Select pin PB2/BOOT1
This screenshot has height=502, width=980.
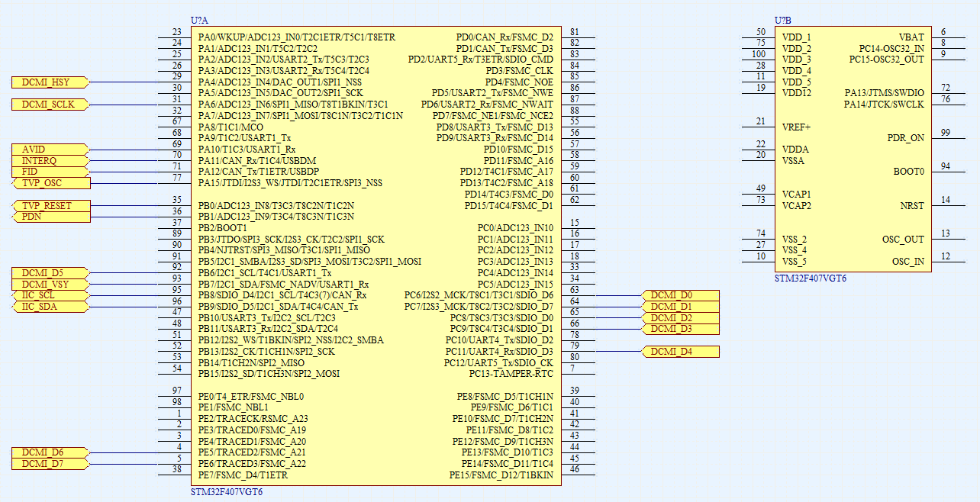(x=222, y=228)
